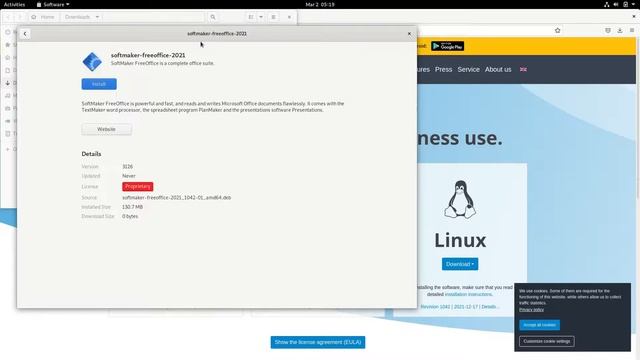640x360 pixels.
Task: Open the Firefox Pocket shield icon
Action: point(608,31)
